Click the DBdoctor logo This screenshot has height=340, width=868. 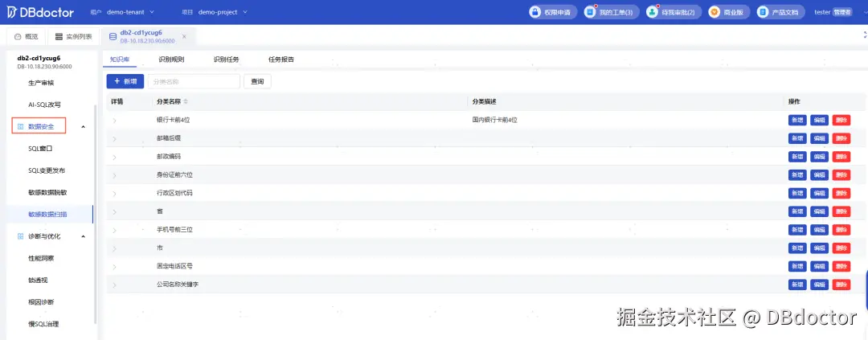point(40,12)
